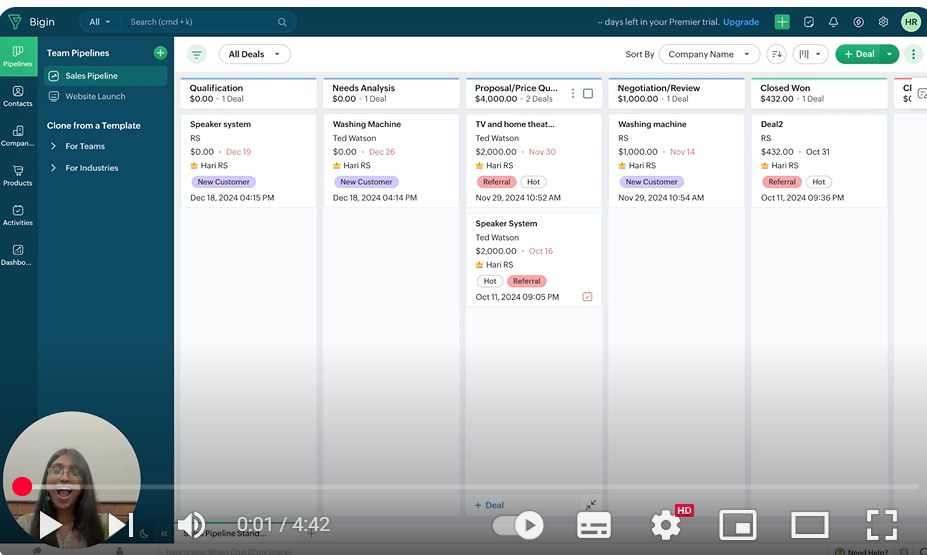This screenshot has height=555, width=927.
Task: Open the compass icon in header
Action: (x=858, y=22)
